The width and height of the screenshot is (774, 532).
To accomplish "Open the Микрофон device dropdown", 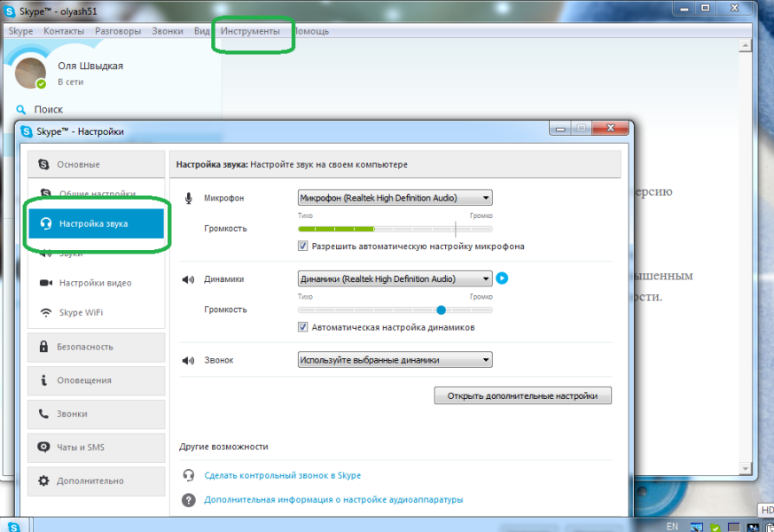I will [395, 197].
